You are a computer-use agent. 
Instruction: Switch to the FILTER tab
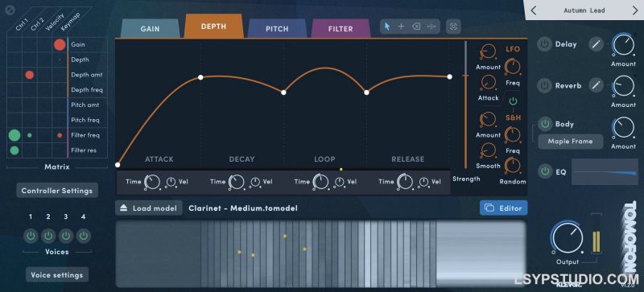[x=341, y=29]
